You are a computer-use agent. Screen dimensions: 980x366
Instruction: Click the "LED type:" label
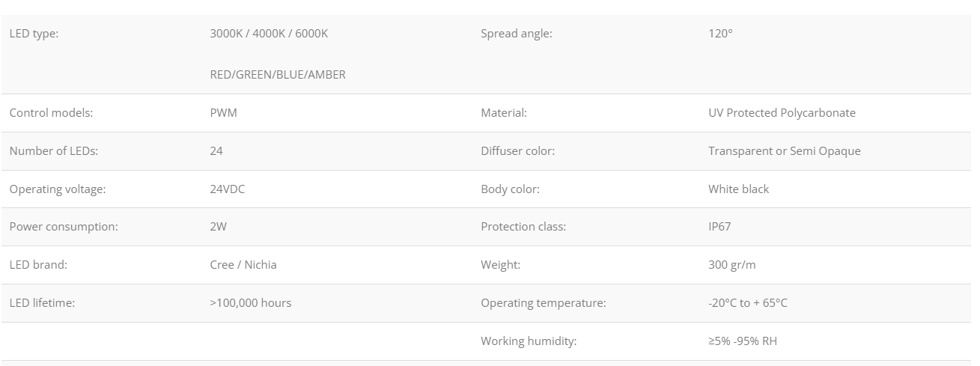(34, 34)
